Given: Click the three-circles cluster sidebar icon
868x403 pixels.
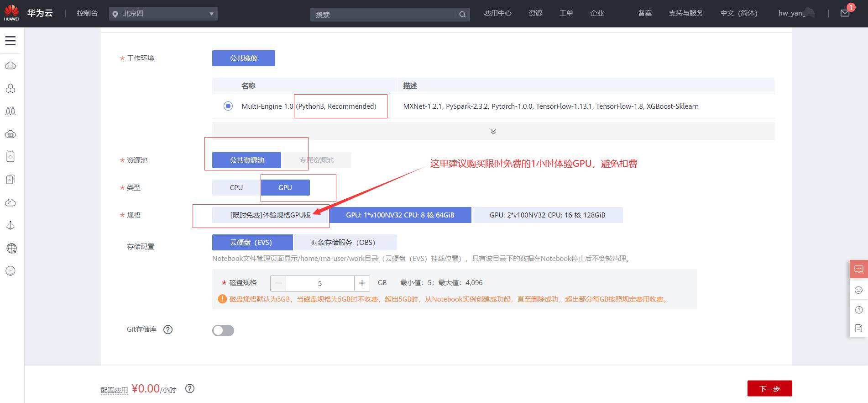Looking at the screenshot, I should tap(10, 89).
